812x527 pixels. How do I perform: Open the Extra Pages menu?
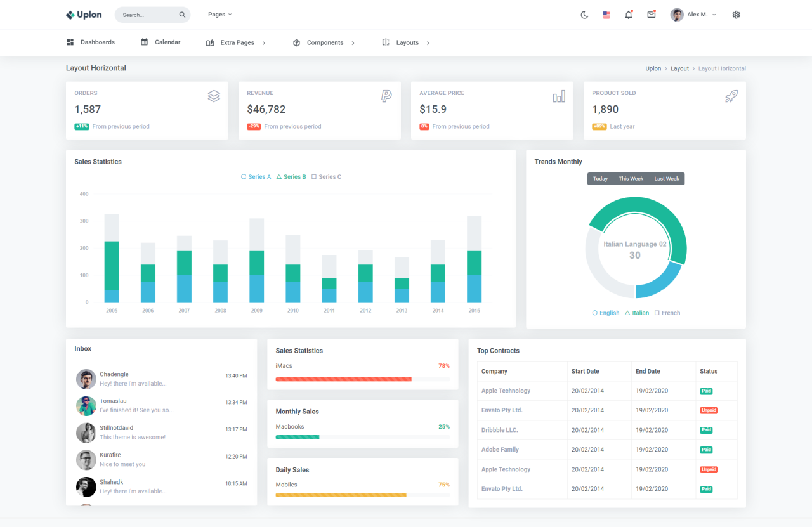[x=236, y=42]
